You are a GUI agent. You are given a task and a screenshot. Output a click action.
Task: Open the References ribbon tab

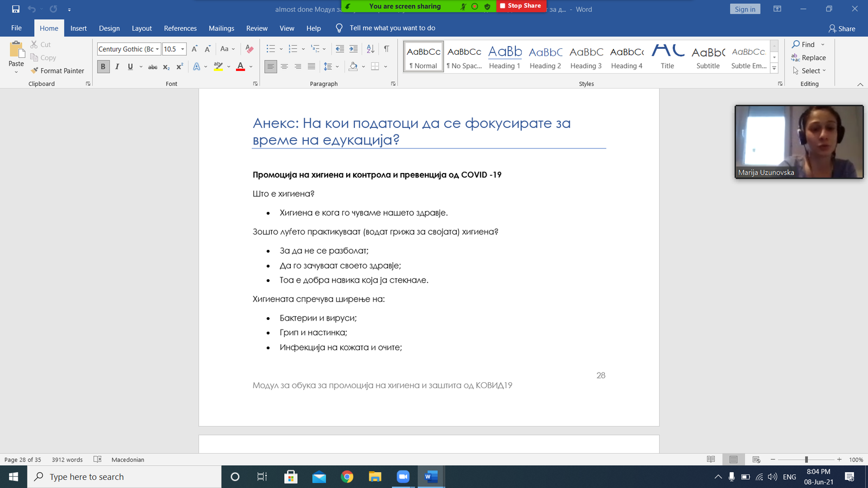pyautogui.click(x=180, y=28)
